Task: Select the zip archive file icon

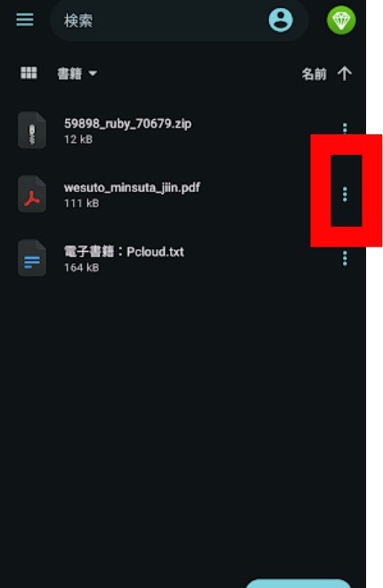Action: (x=32, y=130)
